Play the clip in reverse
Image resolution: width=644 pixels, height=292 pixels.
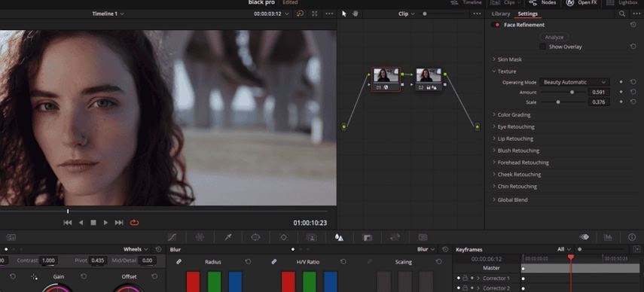81,222
